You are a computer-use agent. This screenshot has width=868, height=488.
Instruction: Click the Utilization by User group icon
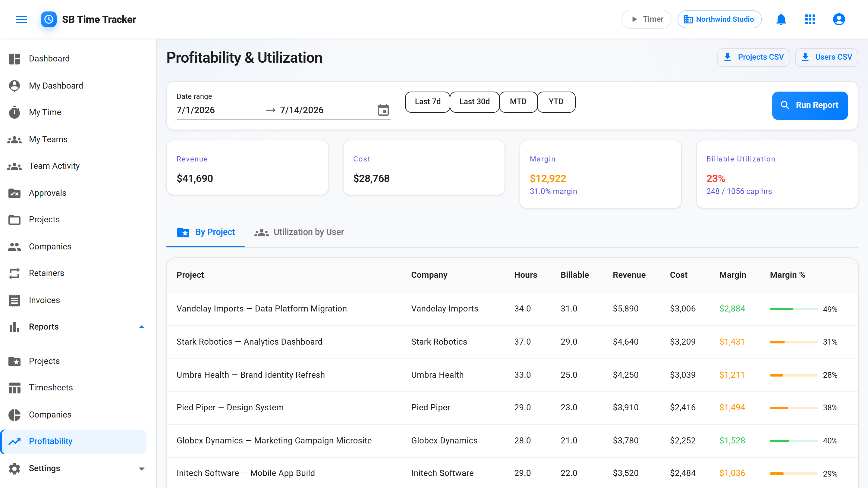point(262,232)
